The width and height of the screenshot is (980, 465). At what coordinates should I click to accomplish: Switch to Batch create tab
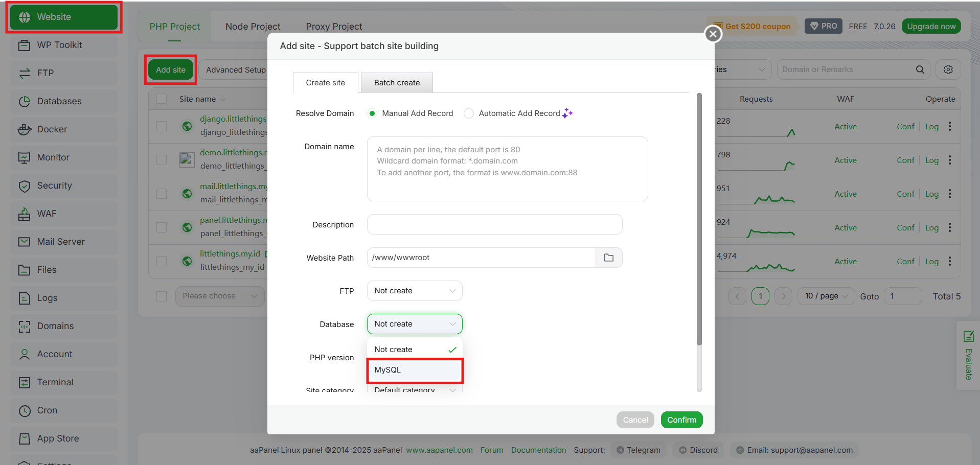coord(397,83)
